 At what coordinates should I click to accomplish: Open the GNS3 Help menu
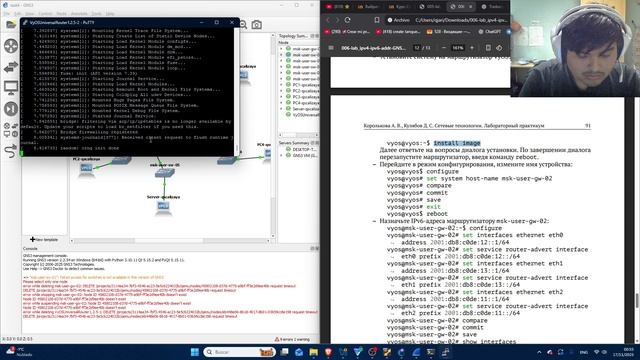pos(110,14)
